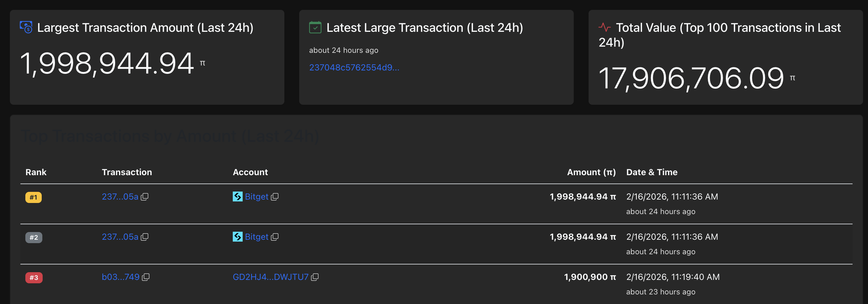This screenshot has height=304, width=868.
Task: Copy transaction hash in rank #1 row
Action: coord(145,196)
